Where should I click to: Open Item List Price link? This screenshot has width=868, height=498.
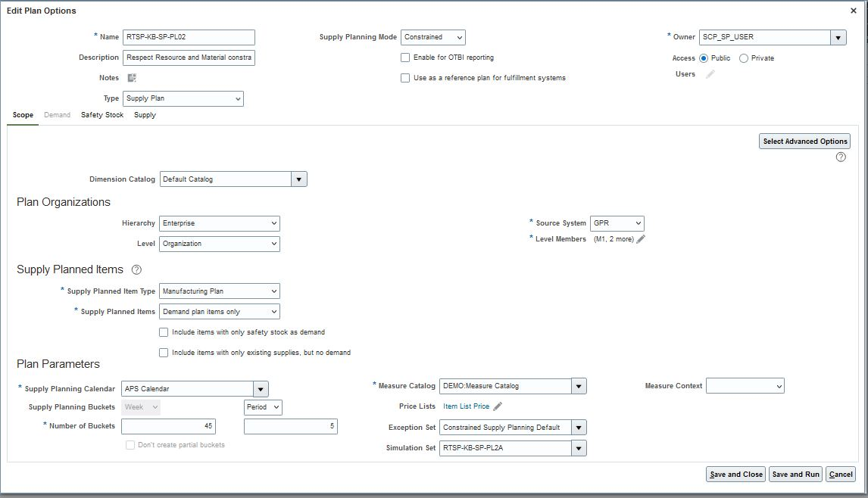[466, 406]
